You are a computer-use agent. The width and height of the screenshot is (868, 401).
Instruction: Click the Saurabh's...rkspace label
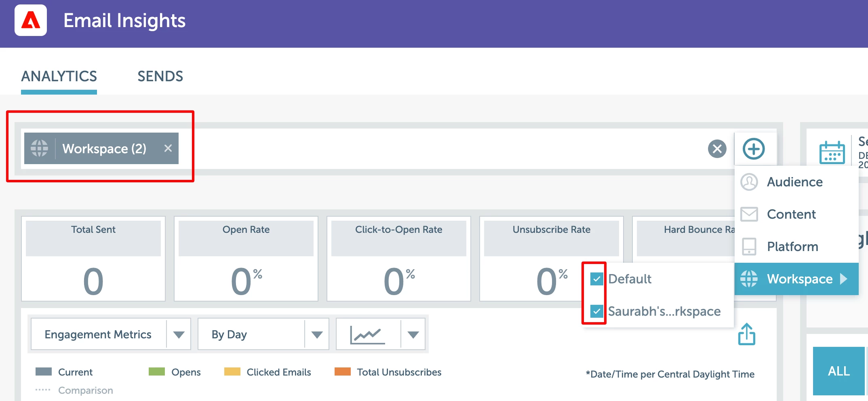coord(664,311)
